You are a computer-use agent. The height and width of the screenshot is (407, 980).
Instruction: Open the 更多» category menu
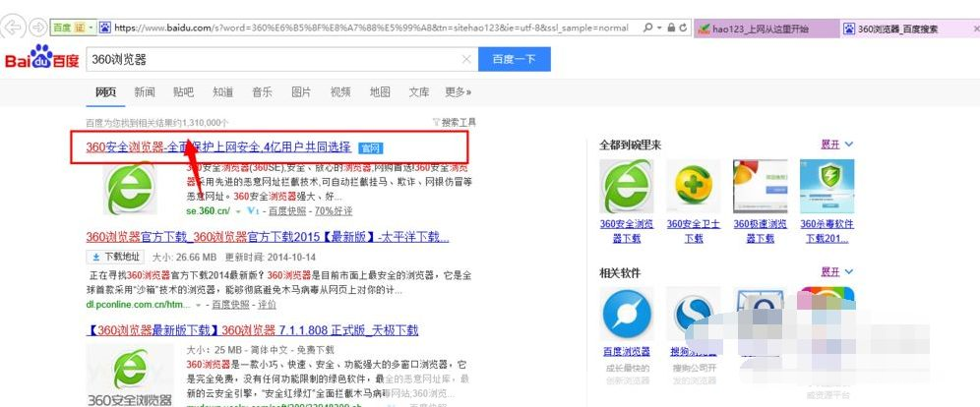click(458, 92)
